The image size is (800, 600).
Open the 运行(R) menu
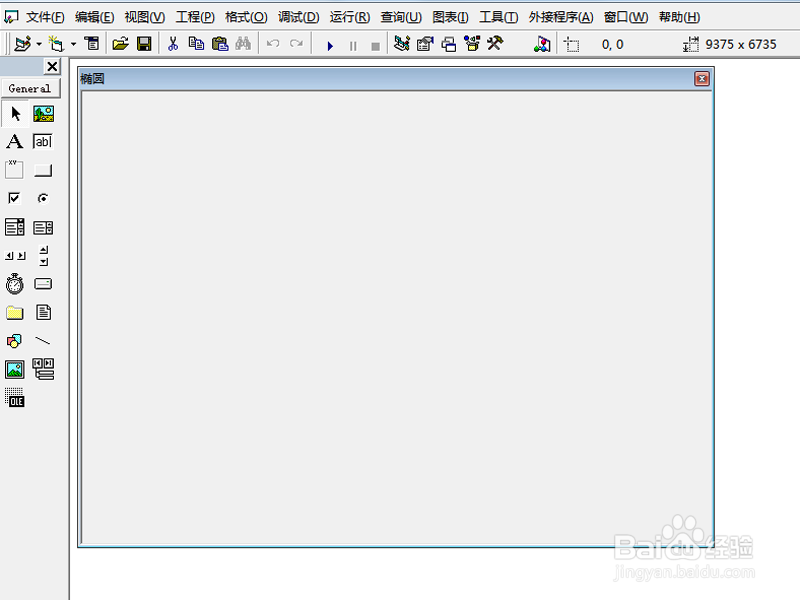click(x=349, y=17)
